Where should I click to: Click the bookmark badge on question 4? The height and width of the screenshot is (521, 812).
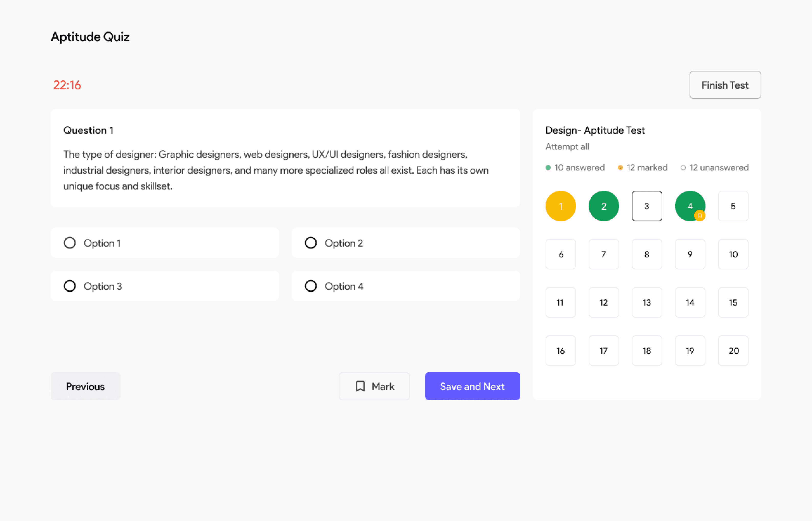699,216
